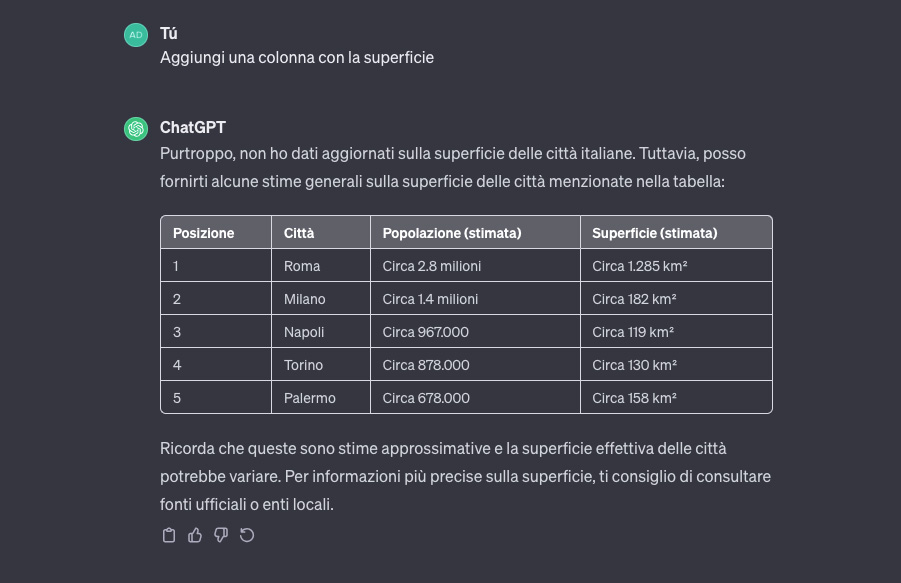Click the Circa 2.8 milioni cell
Viewport: 901px width, 583px height.
click(x=432, y=266)
